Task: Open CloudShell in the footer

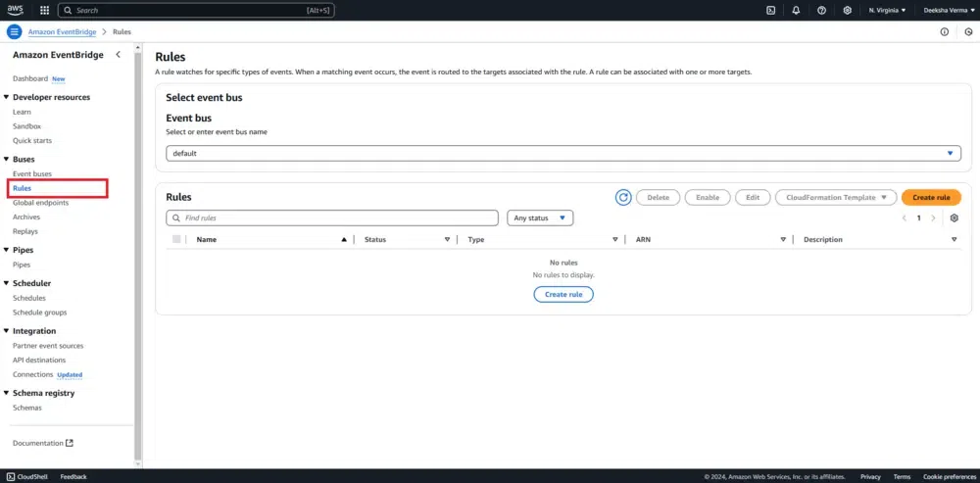Action: (27, 477)
